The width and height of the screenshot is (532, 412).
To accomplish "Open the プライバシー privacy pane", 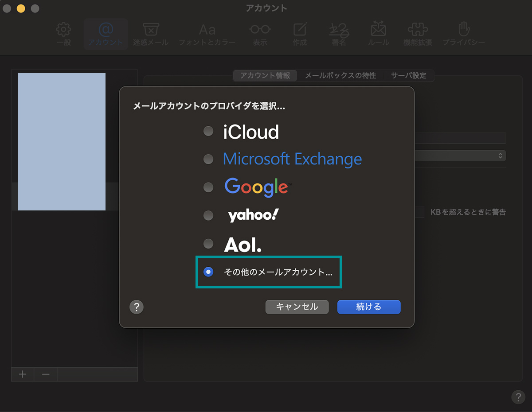I will pos(464,35).
